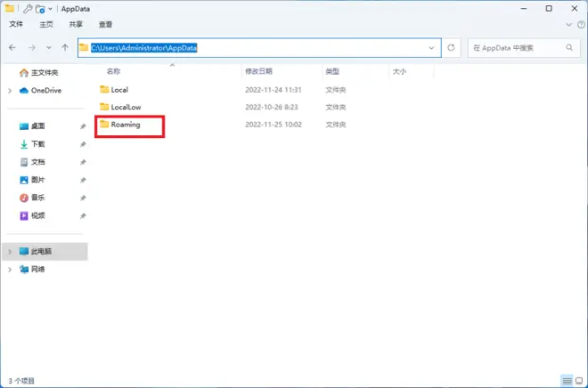Unpin 文档 using its pin icon
Viewport: 588px width, 388px height.
pyautogui.click(x=83, y=162)
